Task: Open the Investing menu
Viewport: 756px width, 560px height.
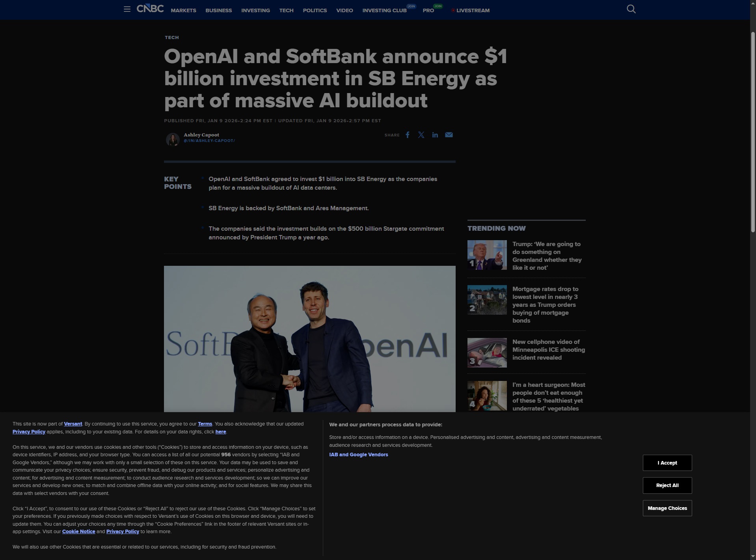Action: [x=256, y=11]
